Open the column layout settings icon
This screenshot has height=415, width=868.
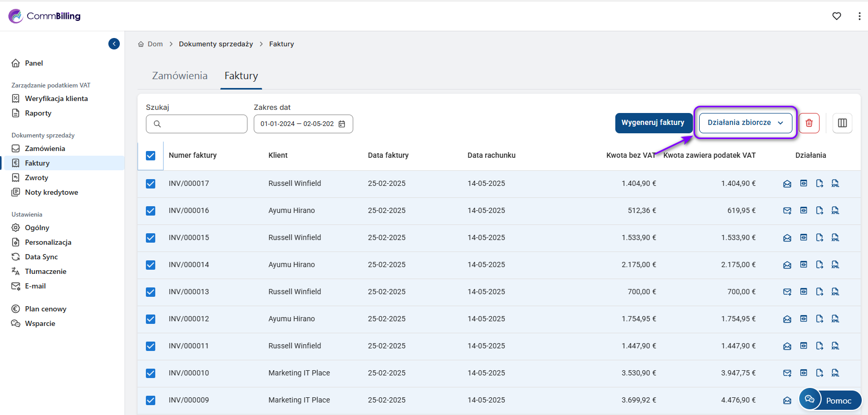(x=842, y=123)
